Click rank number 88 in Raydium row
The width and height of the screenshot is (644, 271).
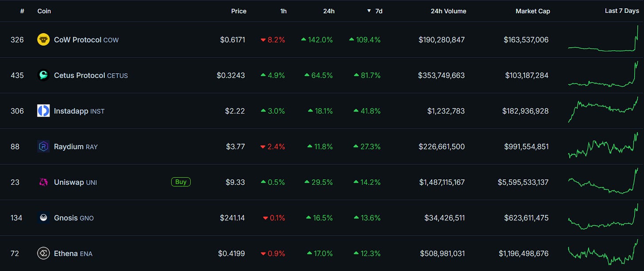pos(15,146)
